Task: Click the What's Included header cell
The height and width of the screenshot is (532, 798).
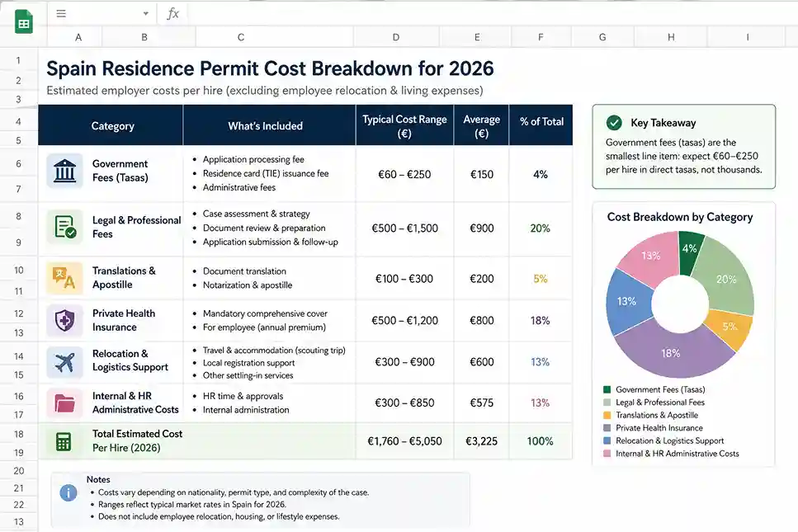Action: click(269, 125)
